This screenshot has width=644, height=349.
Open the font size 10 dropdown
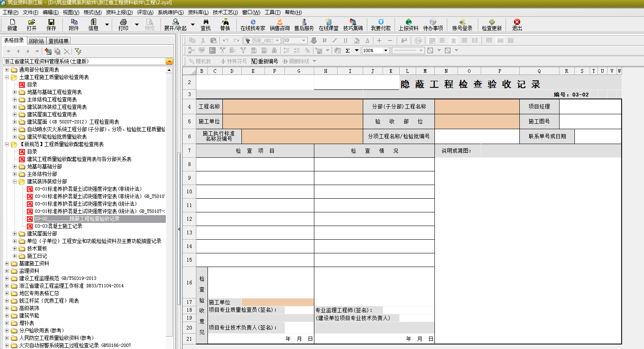point(304,41)
